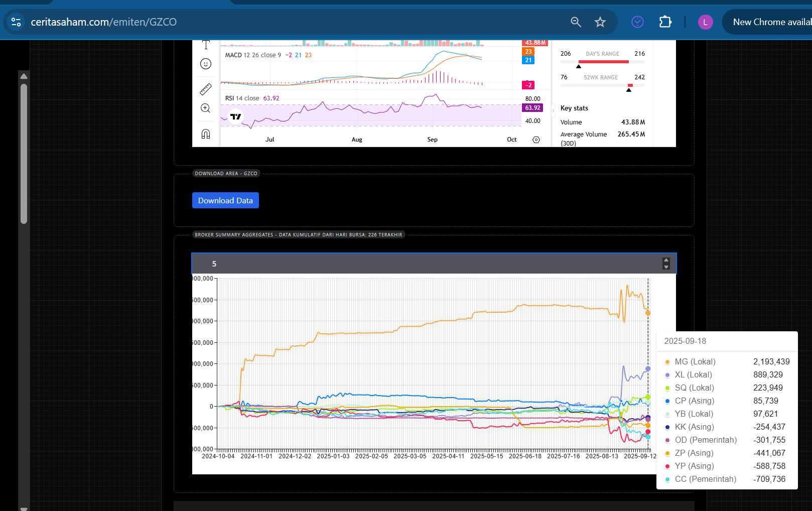Decrease broker count with stepper down arrow
The width and height of the screenshot is (812, 511).
pyautogui.click(x=666, y=267)
